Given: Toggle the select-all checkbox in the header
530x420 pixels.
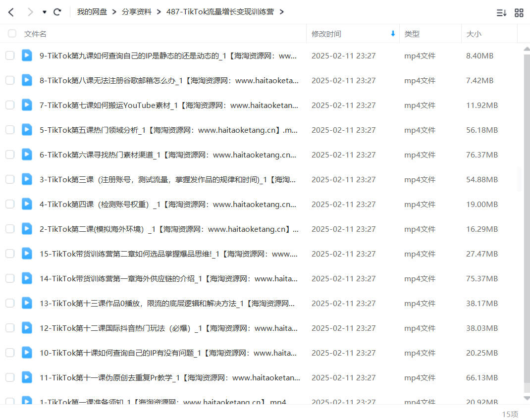Looking at the screenshot, I should point(12,34).
